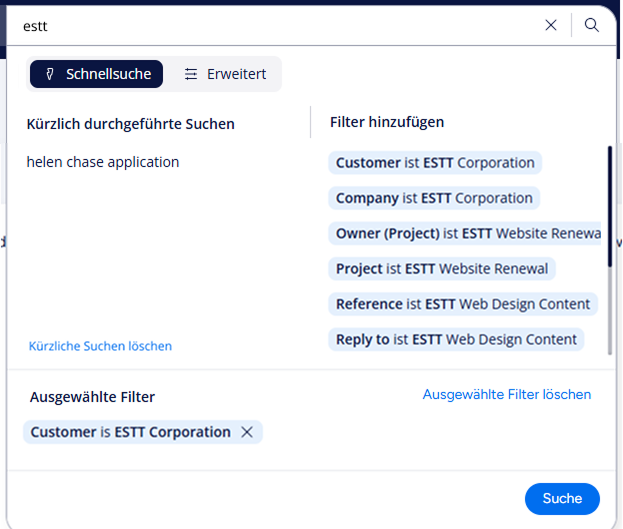The image size is (623, 529).
Task: Click Ausgewählte Filter löschen link
Action: pyautogui.click(x=506, y=394)
